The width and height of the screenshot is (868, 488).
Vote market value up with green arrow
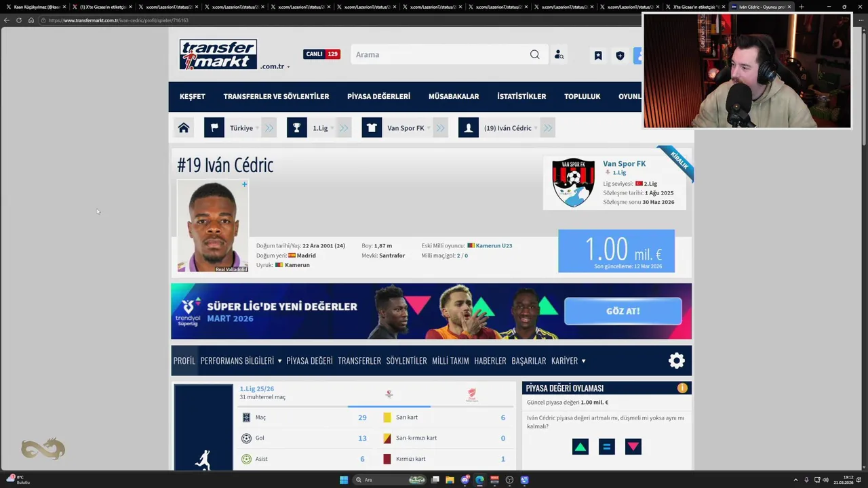pos(580,447)
